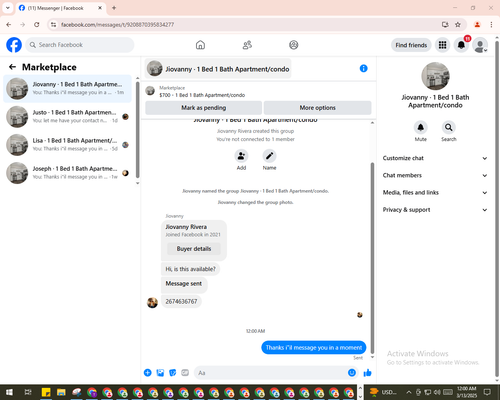Expand Privacy & support section
This screenshot has width=500, height=400.
pyautogui.click(x=435, y=210)
